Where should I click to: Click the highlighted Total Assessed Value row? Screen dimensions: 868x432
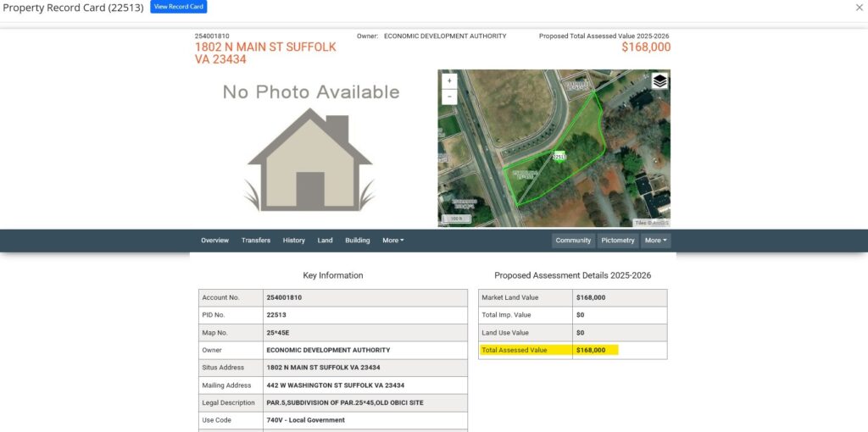coord(548,350)
